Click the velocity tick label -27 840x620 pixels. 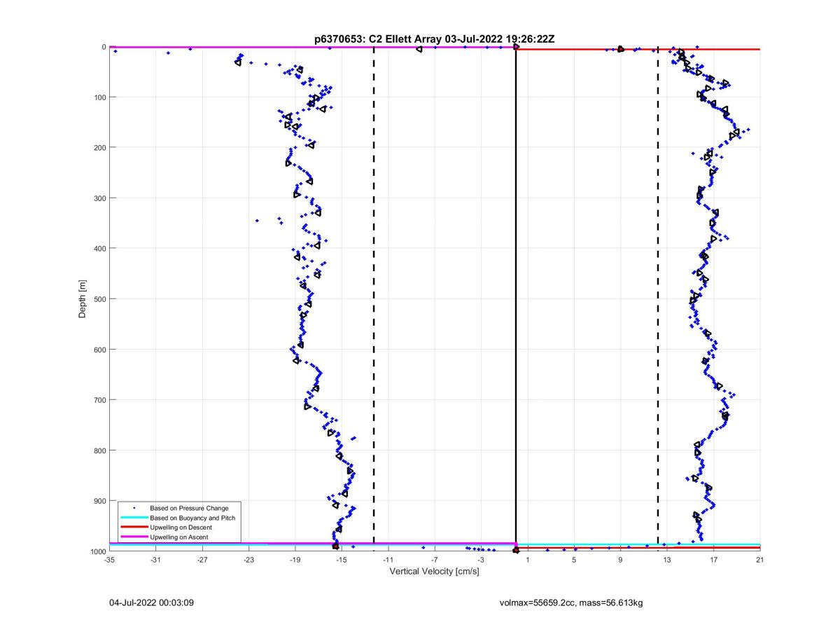202,560
